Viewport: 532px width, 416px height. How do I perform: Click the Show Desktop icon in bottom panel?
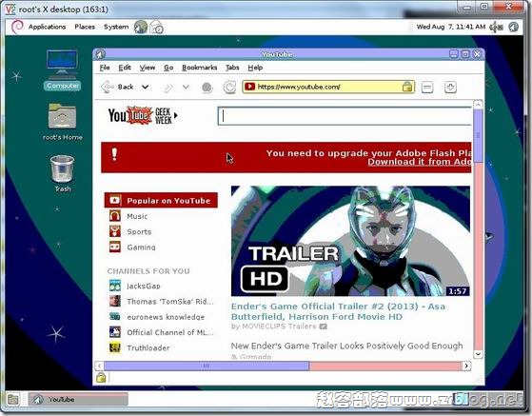(13, 400)
